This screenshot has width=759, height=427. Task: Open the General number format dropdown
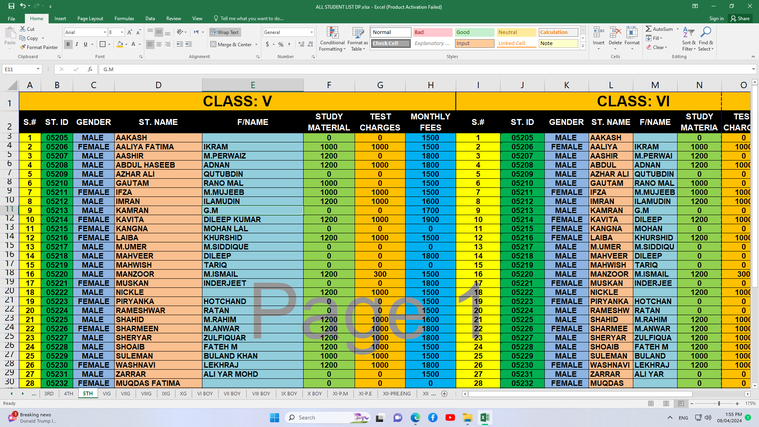pyautogui.click(x=311, y=32)
